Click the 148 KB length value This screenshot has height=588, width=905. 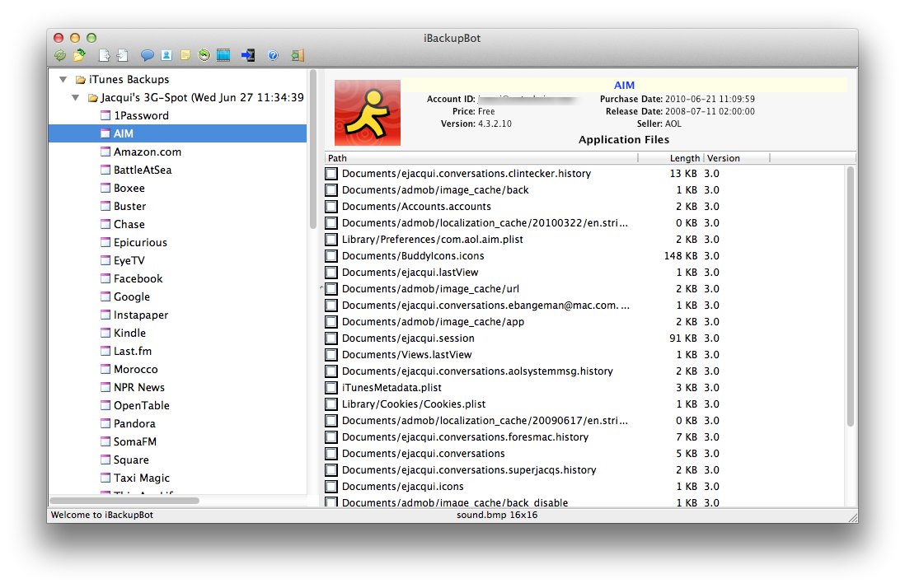click(681, 256)
